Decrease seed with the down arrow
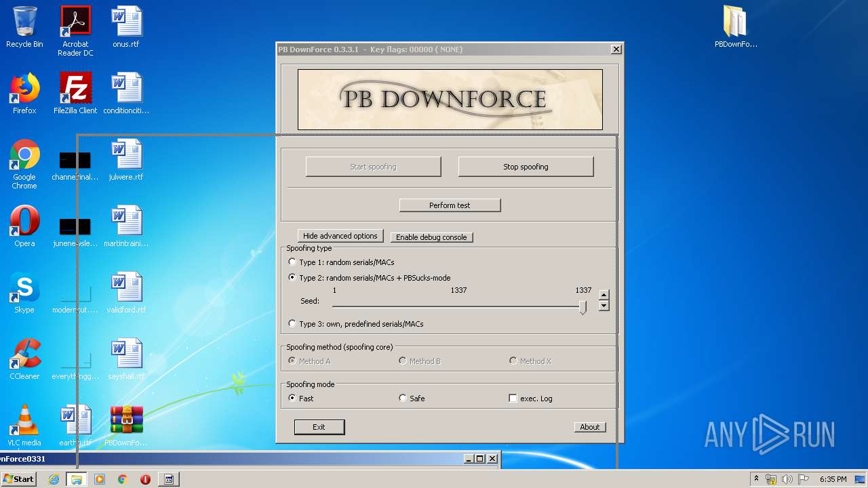This screenshot has width=868, height=488. click(x=604, y=306)
